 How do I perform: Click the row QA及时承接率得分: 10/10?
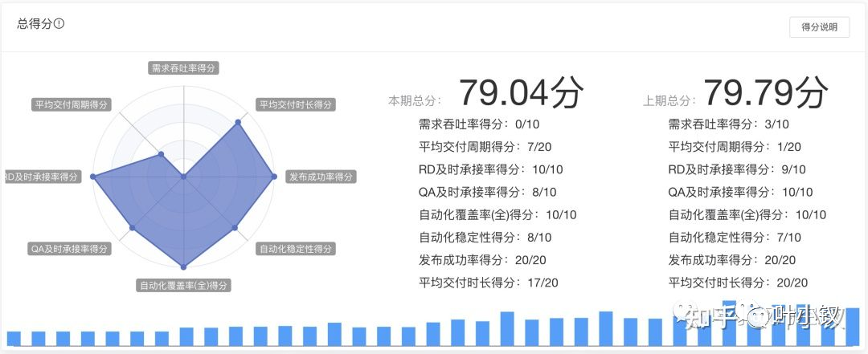pos(741,192)
